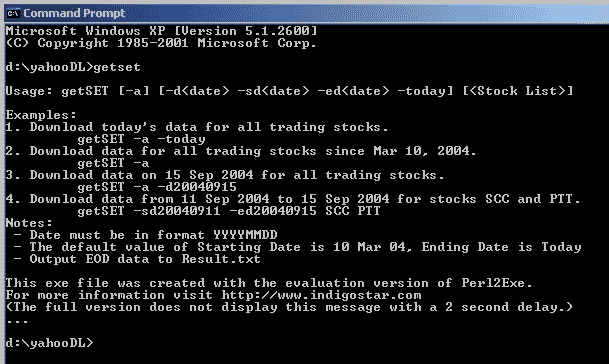609x364 pixels.
Task: Click the 'since Mar 10, 2004' example line
Action: coord(241,151)
